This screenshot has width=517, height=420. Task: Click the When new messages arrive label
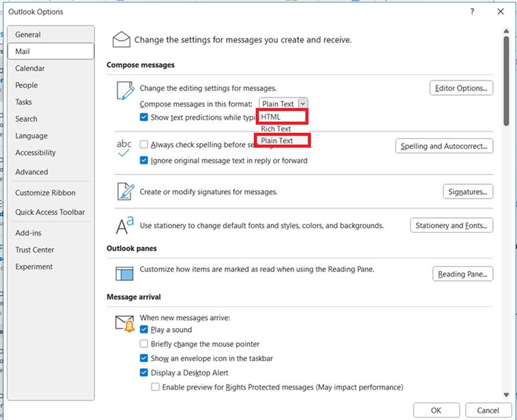(185, 317)
